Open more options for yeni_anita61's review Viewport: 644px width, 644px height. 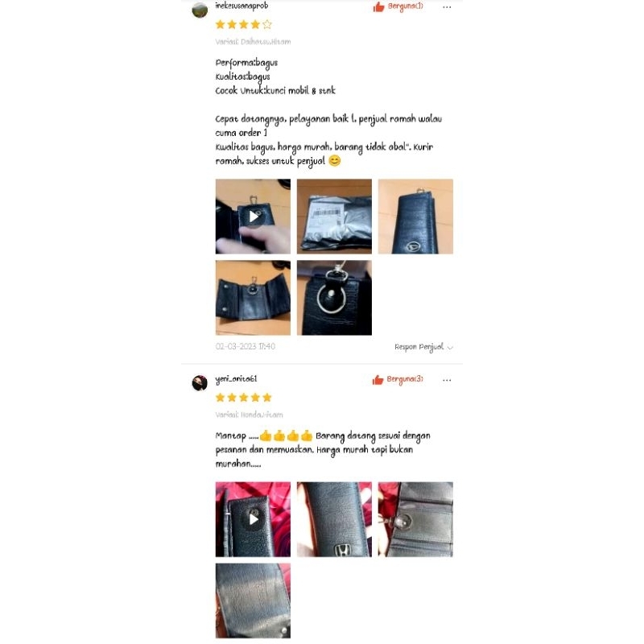click(x=447, y=380)
